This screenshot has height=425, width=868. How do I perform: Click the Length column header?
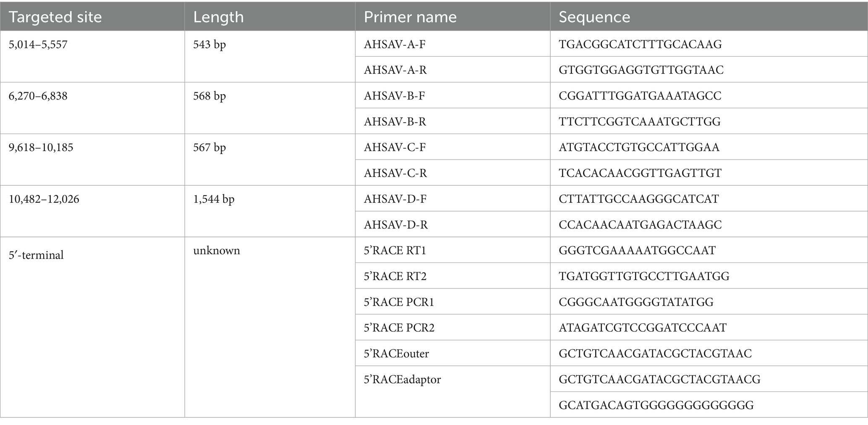tap(270, 17)
